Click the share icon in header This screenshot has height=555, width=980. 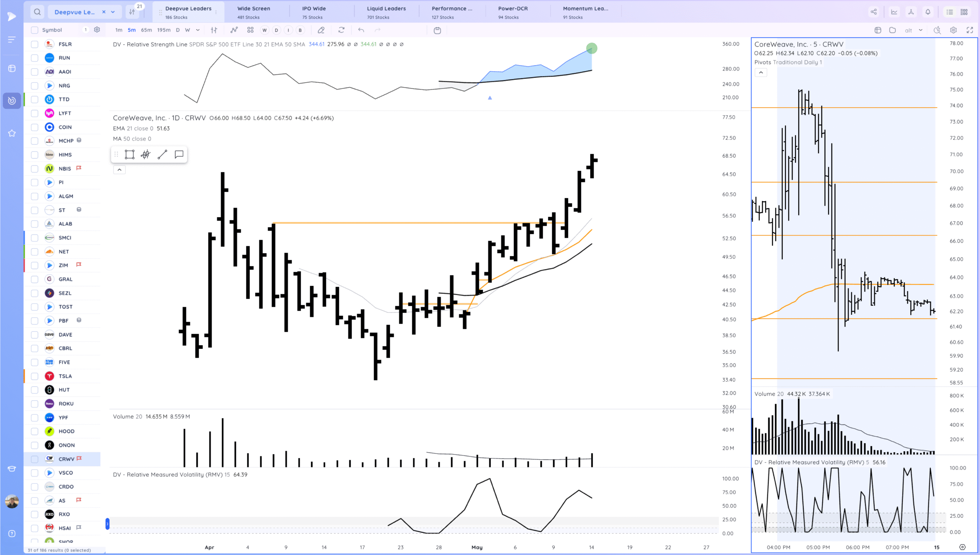[x=874, y=12]
